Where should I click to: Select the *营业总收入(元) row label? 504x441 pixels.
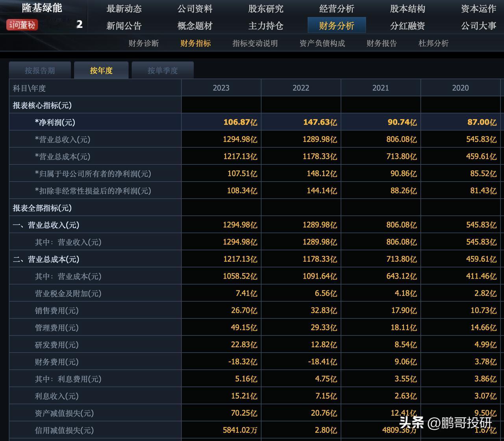[x=62, y=140]
